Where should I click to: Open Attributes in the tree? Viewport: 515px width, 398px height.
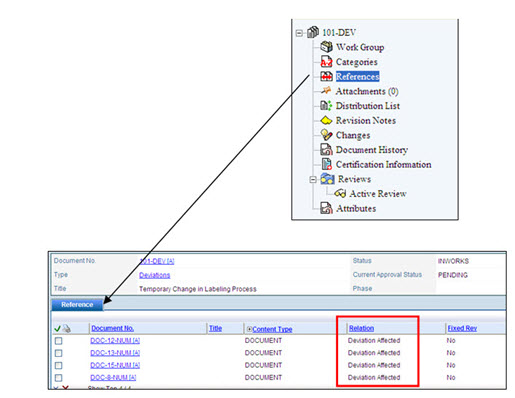click(356, 208)
